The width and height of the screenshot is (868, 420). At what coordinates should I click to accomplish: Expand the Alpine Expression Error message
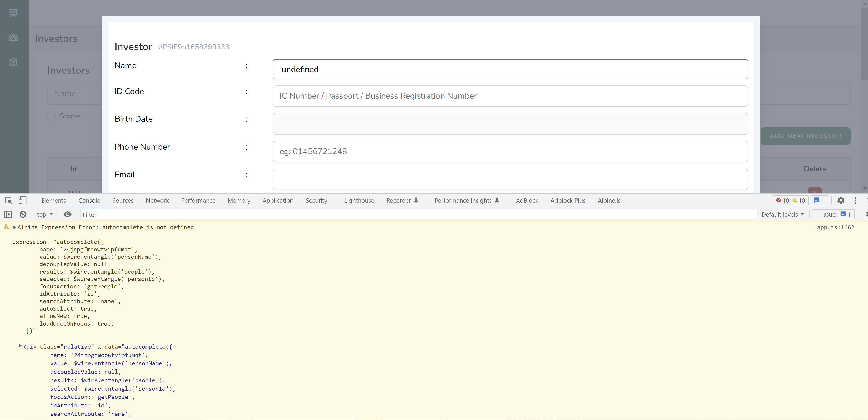(14, 227)
